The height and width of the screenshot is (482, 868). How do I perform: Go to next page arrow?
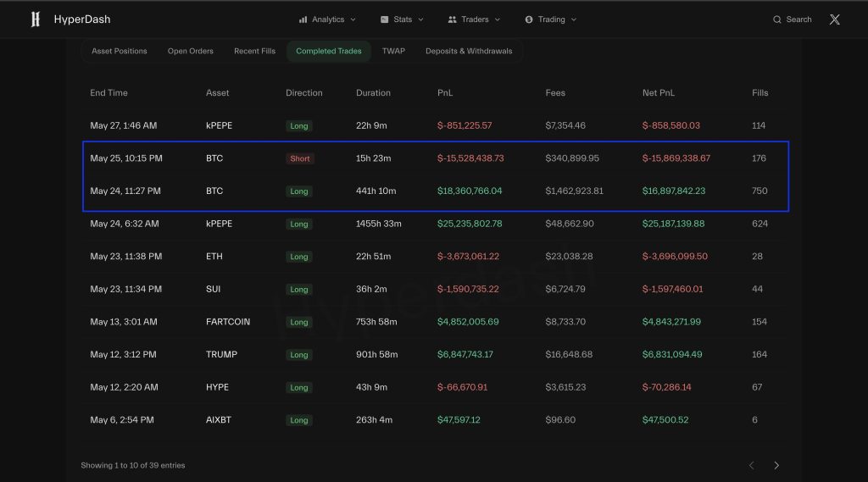coord(776,465)
